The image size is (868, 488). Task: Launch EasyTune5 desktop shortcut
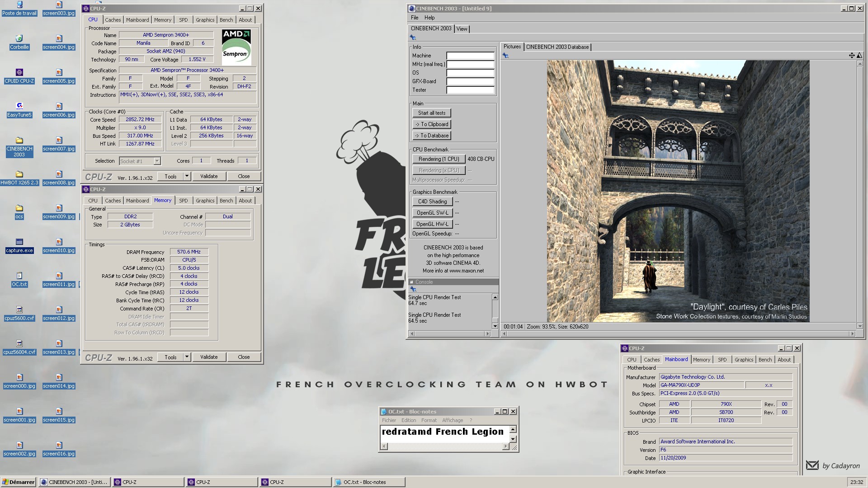click(19, 110)
